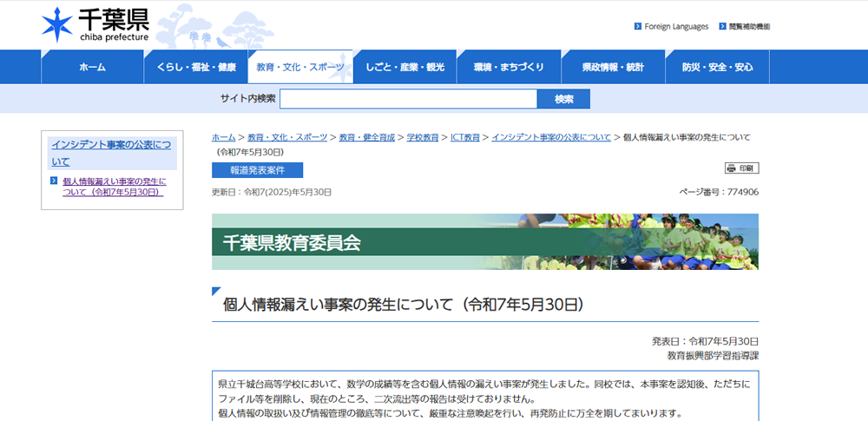This screenshot has width=868, height=421.
Task: Open the くらし・福祉・健康 navigation tab
Action: click(x=196, y=67)
